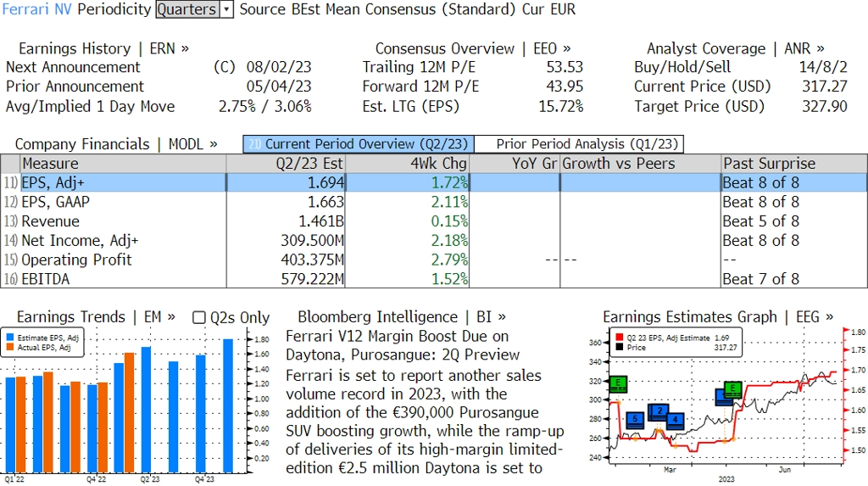Click the orange Actual EPS, Adj legend swatch
Screen dimensions: 868x486
pyautogui.click(x=10, y=348)
